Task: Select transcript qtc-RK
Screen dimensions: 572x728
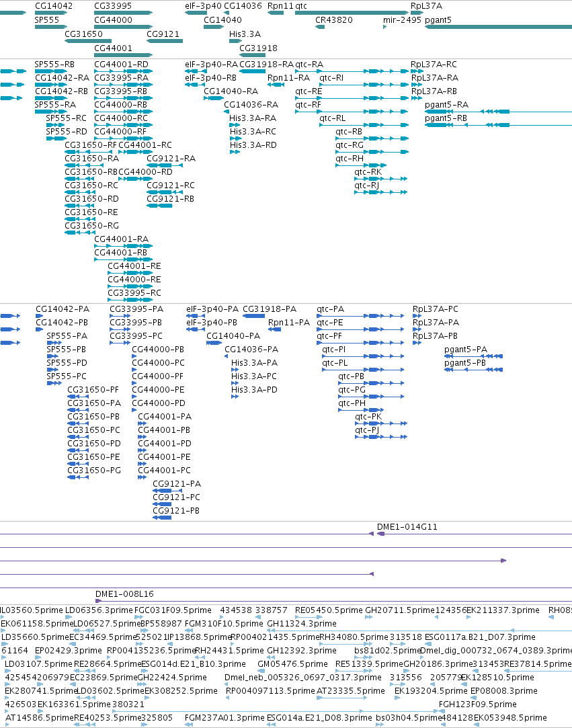Action: (368, 172)
